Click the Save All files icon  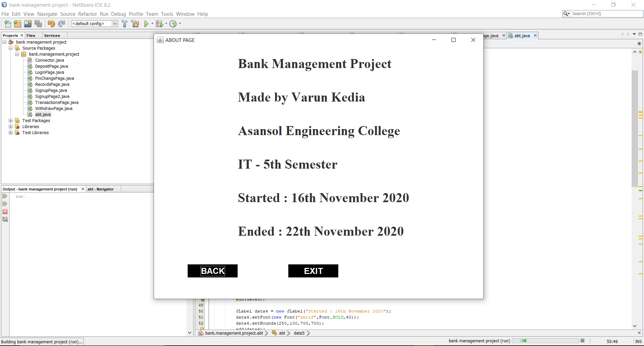click(x=38, y=23)
